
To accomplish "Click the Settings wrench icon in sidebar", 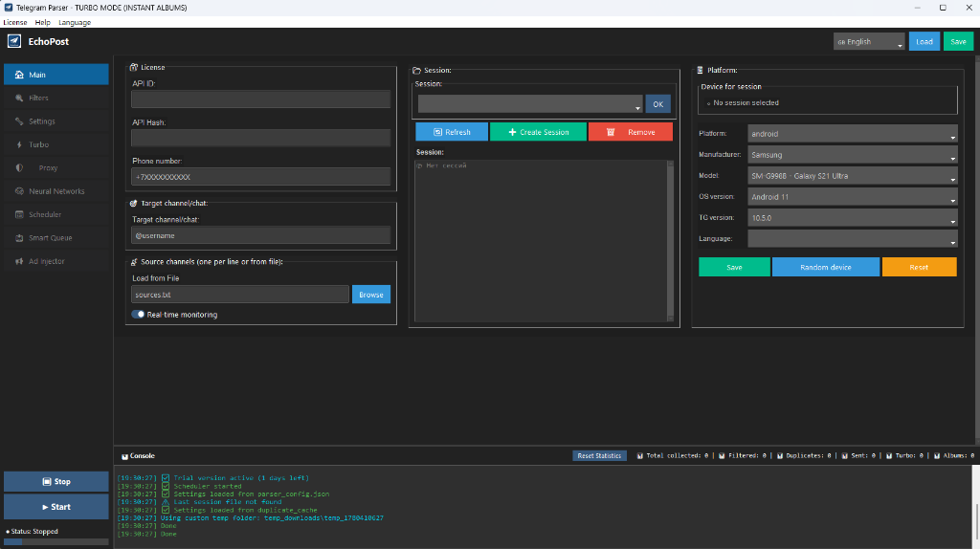I will pyautogui.click(x=19, y=121).
